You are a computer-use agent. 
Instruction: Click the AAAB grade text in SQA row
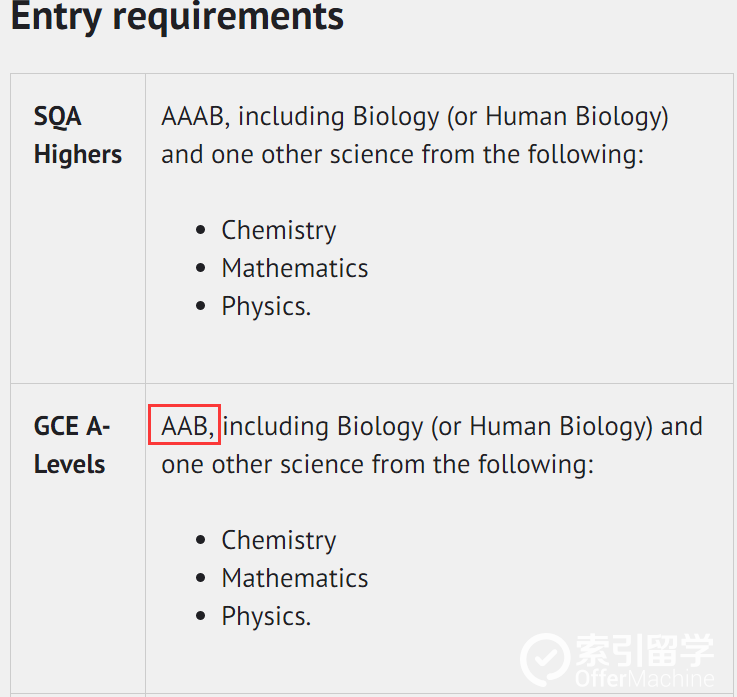(x=196, y=116)
